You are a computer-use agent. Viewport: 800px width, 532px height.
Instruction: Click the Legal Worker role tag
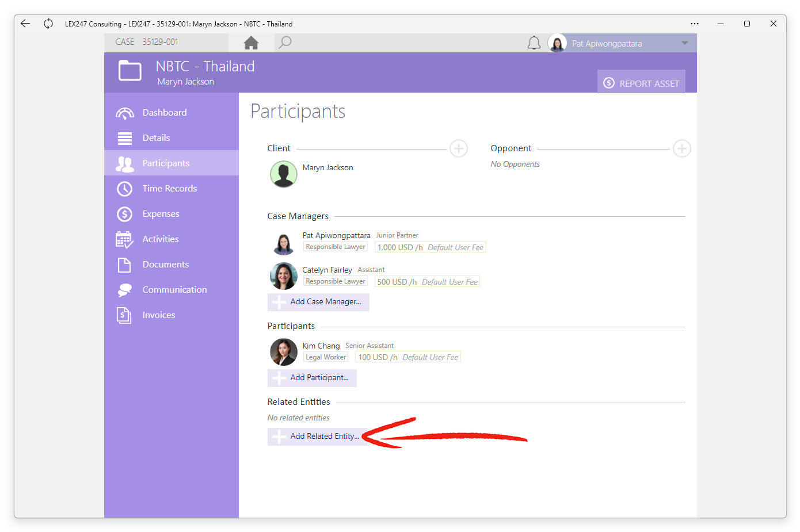click(326, 357)
